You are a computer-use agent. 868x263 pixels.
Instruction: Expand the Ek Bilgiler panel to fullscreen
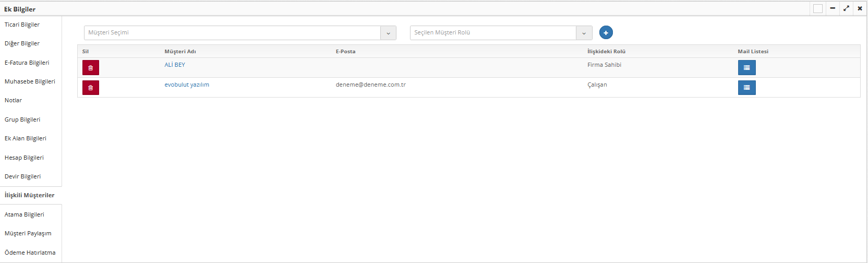[846, 8]
